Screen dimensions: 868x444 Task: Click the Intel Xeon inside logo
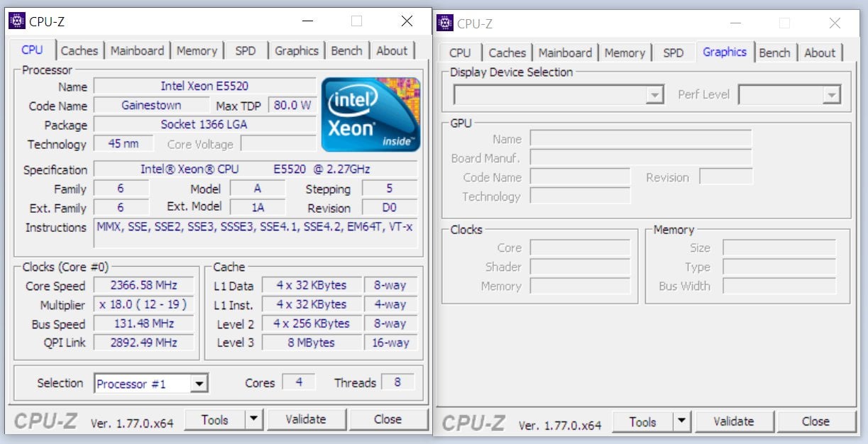pyautogui.click(x=370, y=115)
